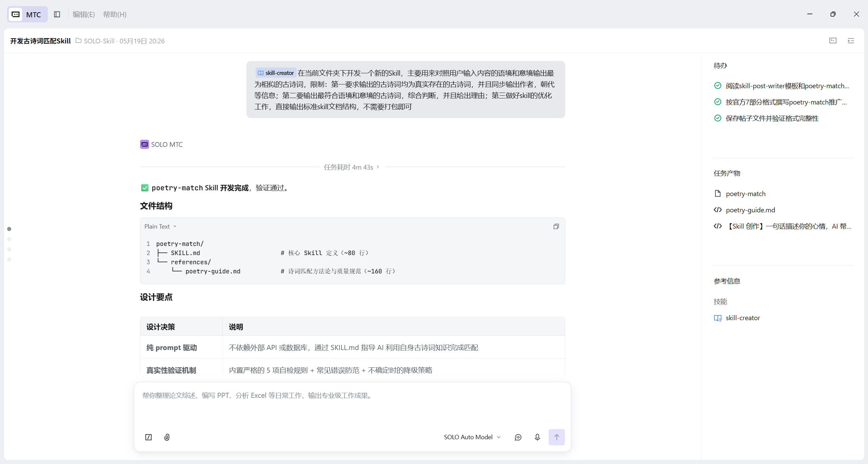
Task: Jump to fourth message navigation dot
Action: pos(9,259)
